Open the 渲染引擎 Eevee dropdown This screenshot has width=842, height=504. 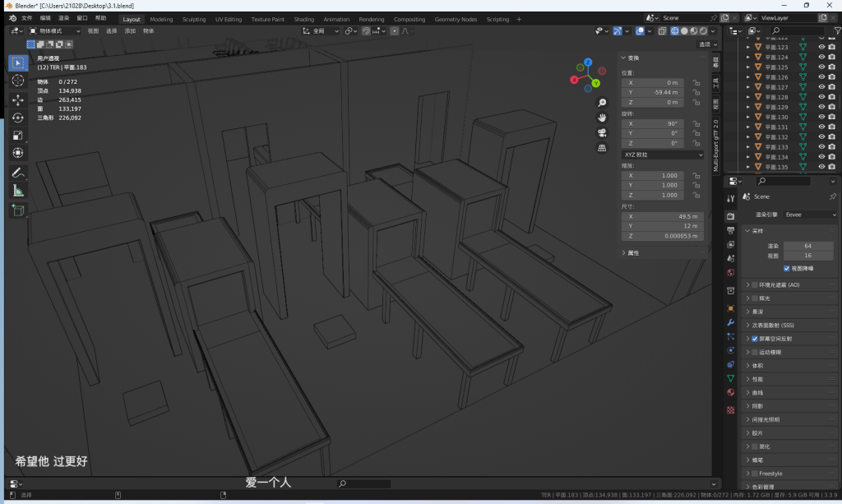pos(809,215)
